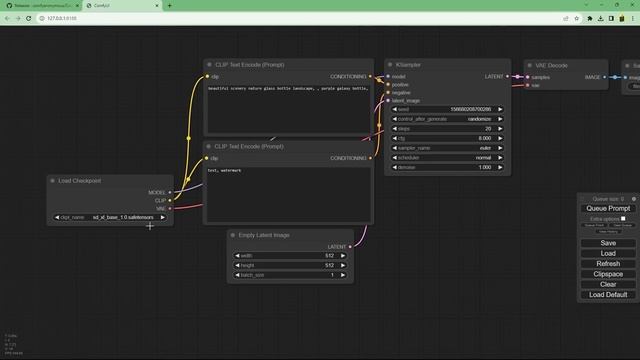Click the positive prompt text area

[289, 108]
